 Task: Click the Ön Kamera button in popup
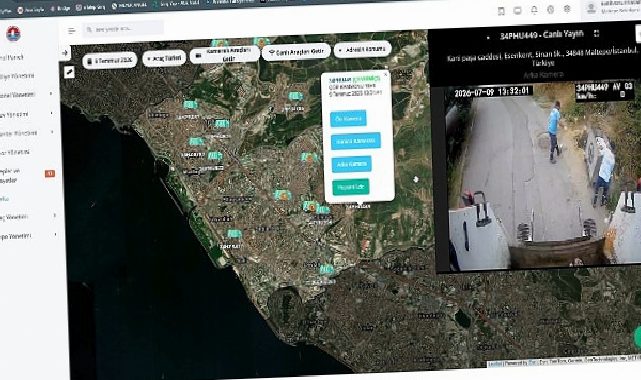[348, 119]
